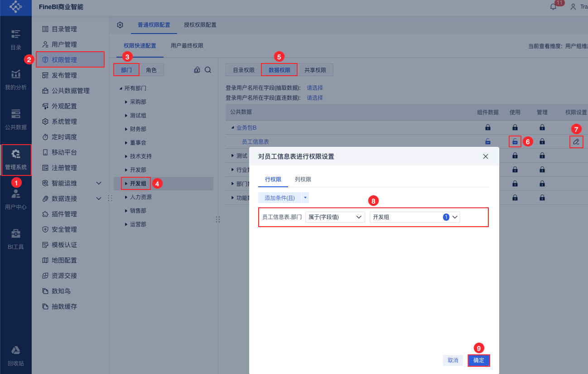Toggle 组件数据 lock for 员工信息表
The height and width of the screenshot is (374, 588).
488,141
